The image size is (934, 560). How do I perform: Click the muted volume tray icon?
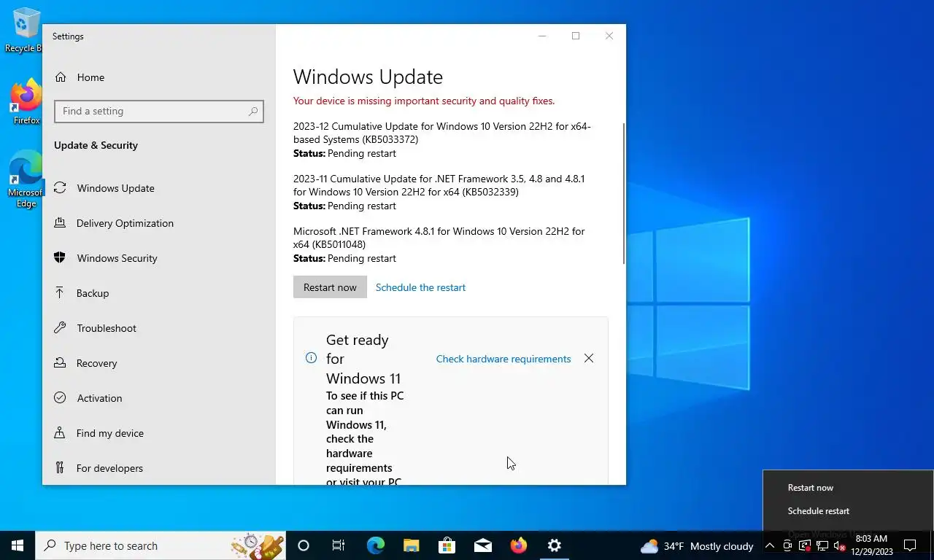pyautogui.click(x=840, y=545)
